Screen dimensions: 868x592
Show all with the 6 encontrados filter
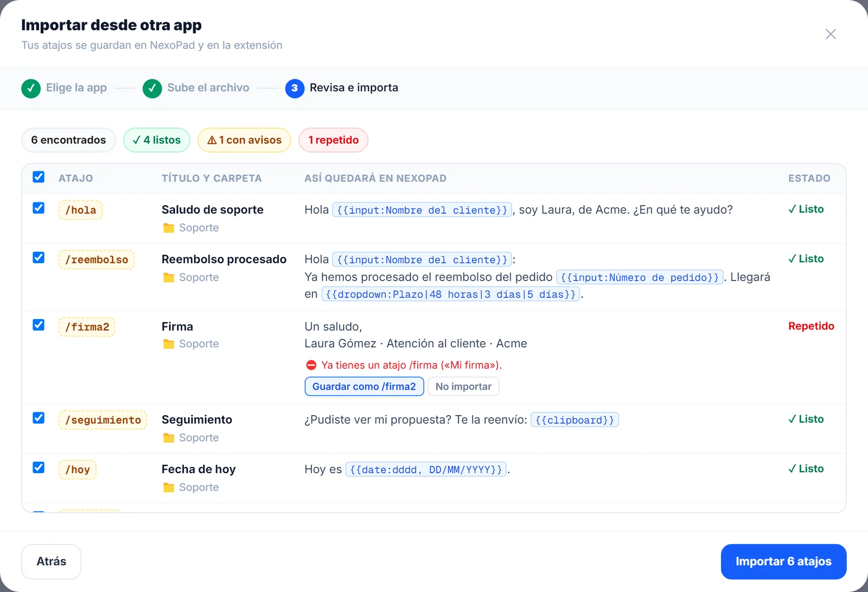tap(68, 140)
